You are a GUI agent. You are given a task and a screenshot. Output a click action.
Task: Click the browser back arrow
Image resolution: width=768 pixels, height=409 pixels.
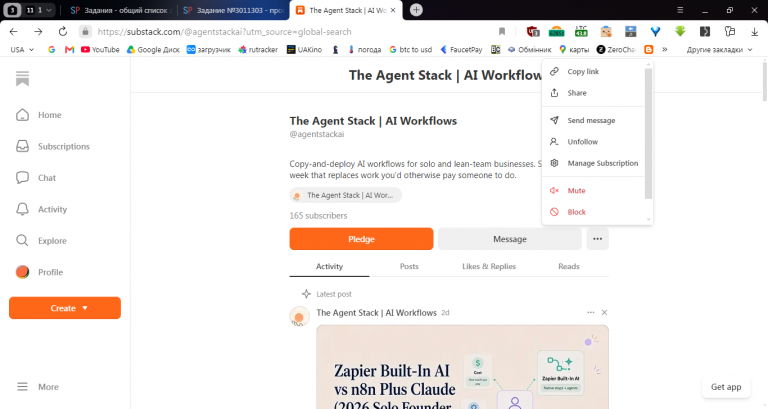coord(14,32)
